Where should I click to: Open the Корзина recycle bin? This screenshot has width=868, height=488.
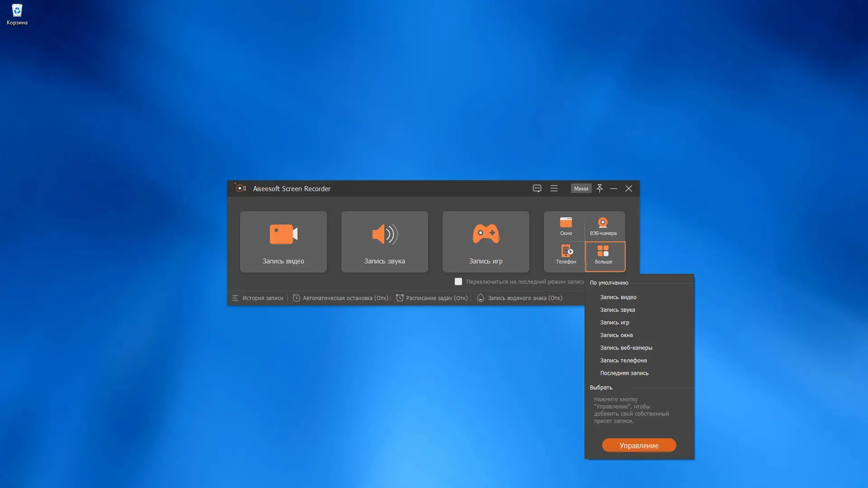17,11
